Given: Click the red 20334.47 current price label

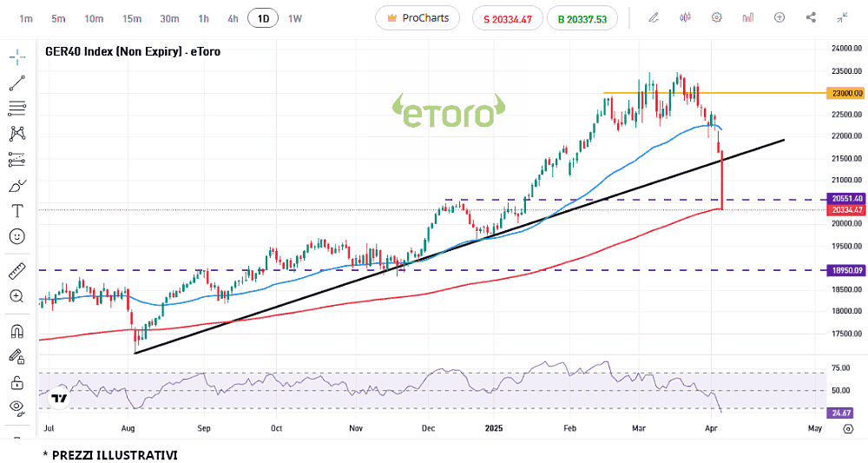Looking at the screenshot, I should click(x=845, y=210).
